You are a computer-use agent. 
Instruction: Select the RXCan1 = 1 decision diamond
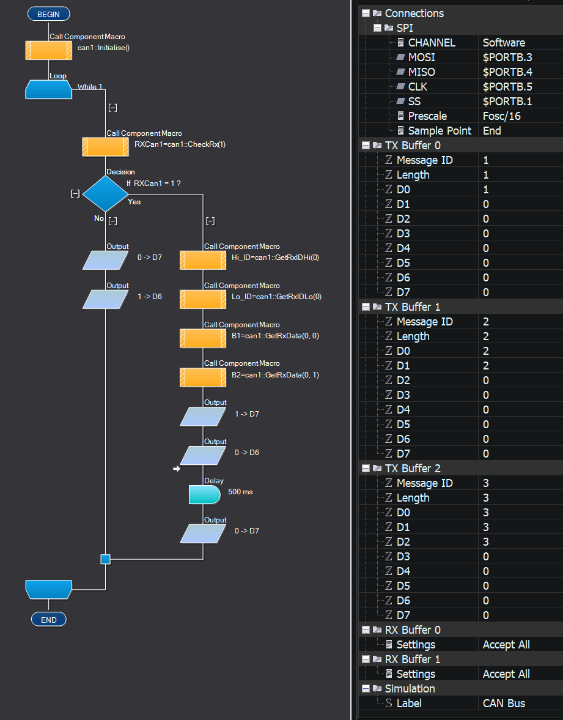105,194
